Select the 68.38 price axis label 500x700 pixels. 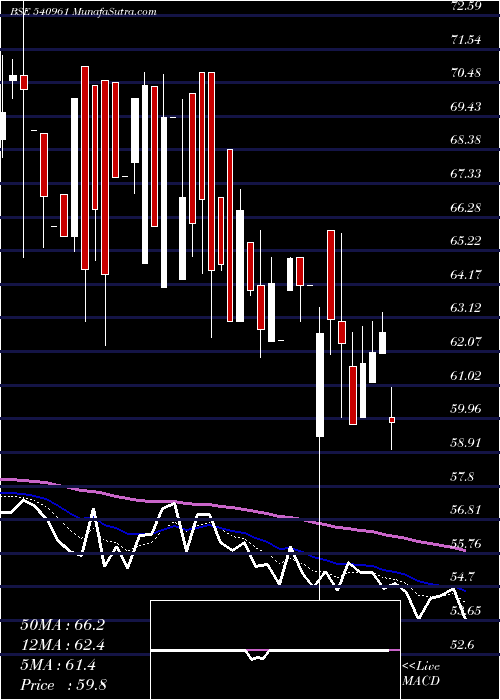click(466, 141)
